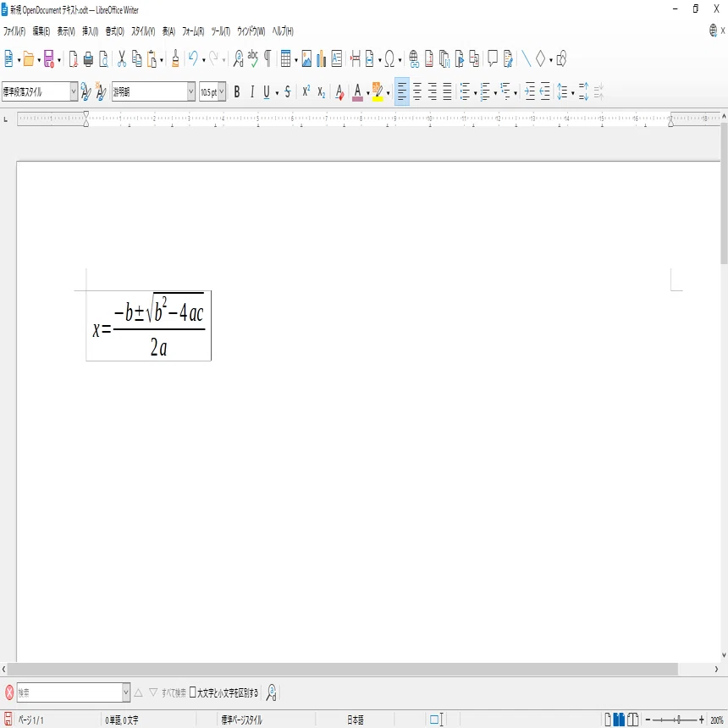
Task: Open the 挿入(I) menu
Action: tap(90, 31)
